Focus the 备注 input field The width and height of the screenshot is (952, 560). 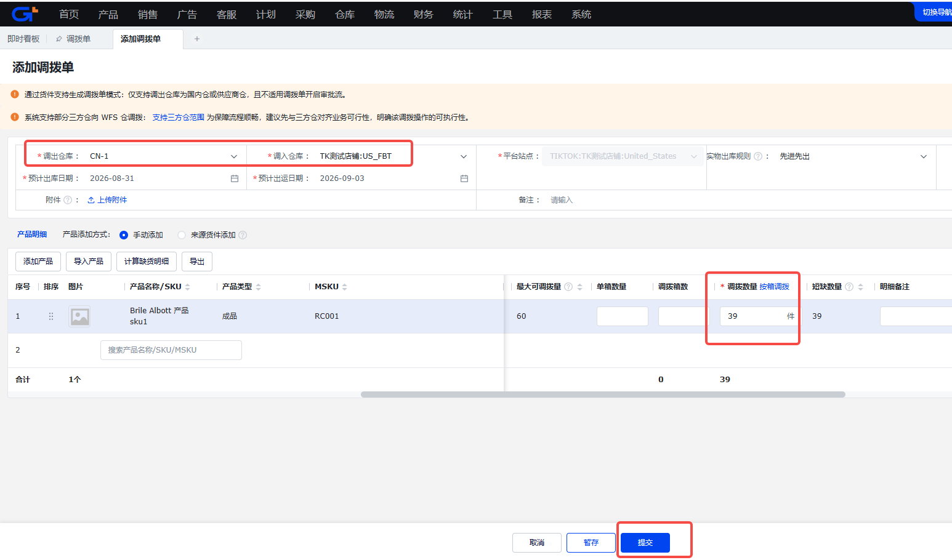749,200
